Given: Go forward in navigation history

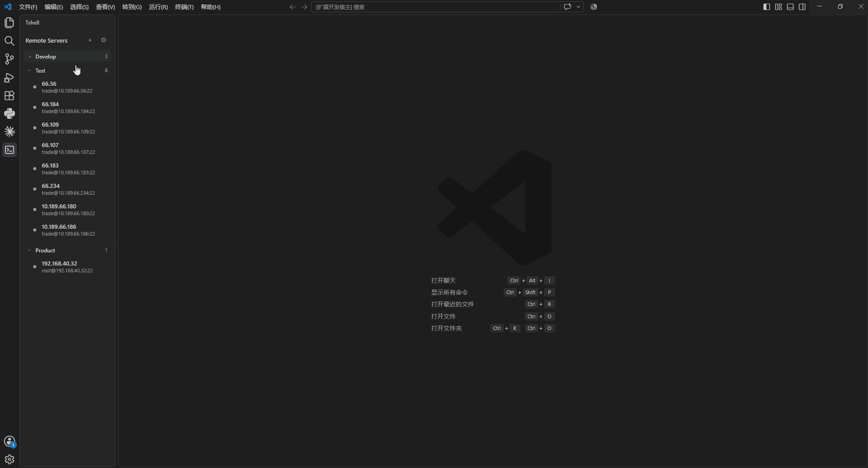Looking at the screenshot, I should tap(304, 7).
